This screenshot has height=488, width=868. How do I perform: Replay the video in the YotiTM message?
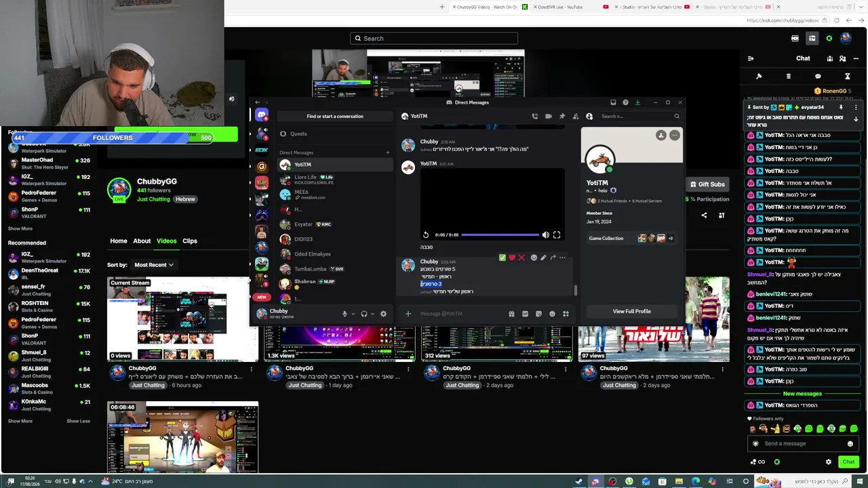[x=426, y=235]
